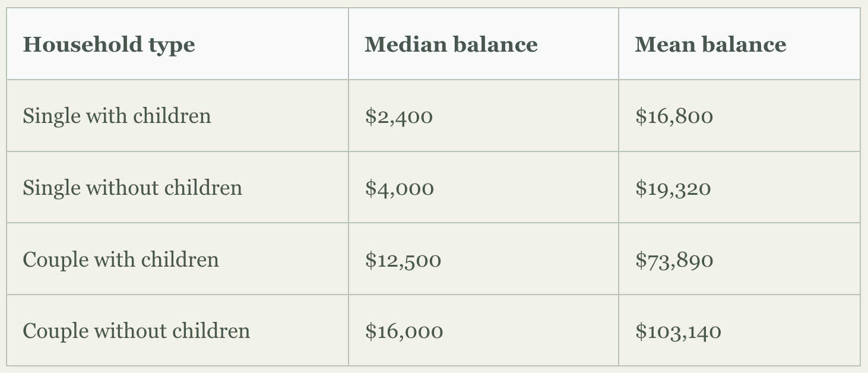This screenshot has width=868, height=373.
Task: Click the Household type column header
Action: click(178, 44)
